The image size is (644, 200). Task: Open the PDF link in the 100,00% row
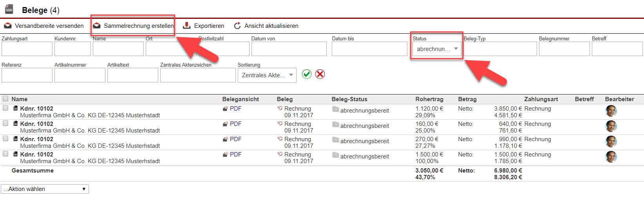(235, 155)
